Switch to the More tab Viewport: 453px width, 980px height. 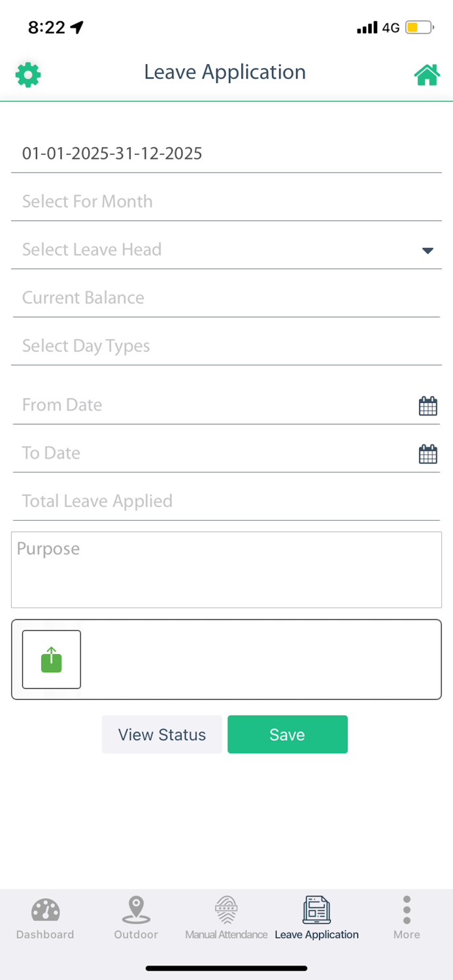point(406,918)
